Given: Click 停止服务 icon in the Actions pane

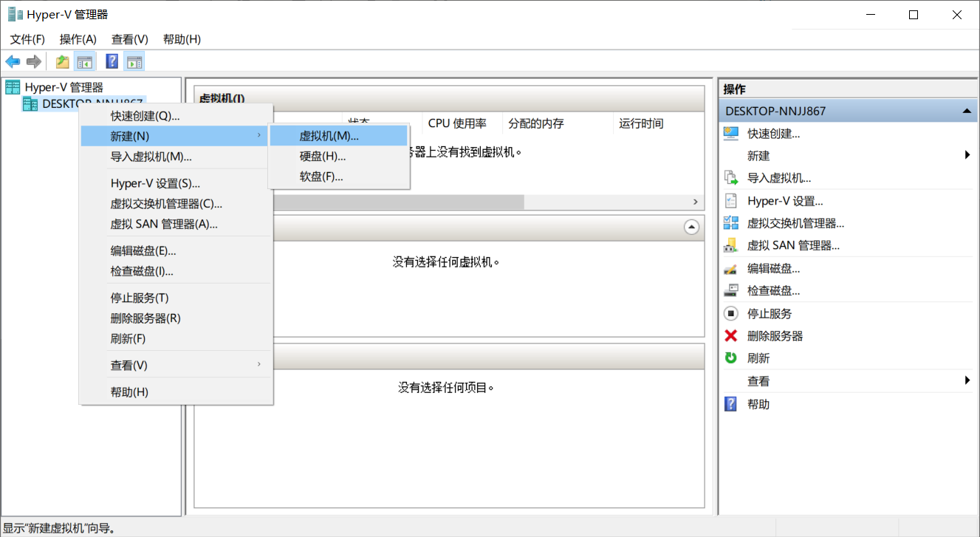Looking at the screenshot, I should point(731,313).
